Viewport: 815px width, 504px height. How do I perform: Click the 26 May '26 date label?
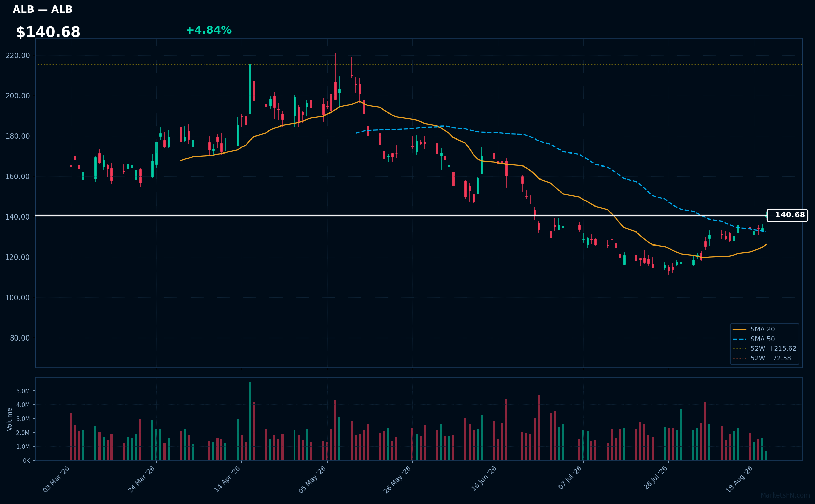click(397, 479)
